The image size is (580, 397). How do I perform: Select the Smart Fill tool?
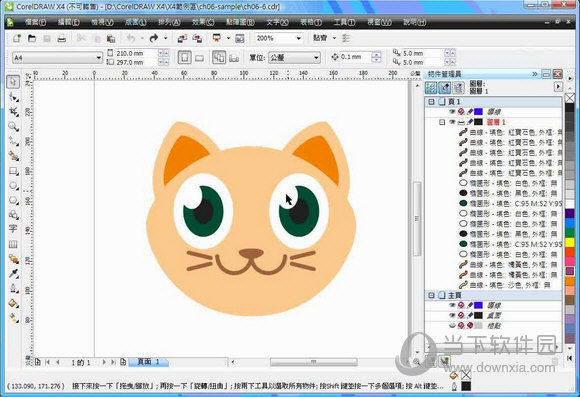tap(13, 156)
